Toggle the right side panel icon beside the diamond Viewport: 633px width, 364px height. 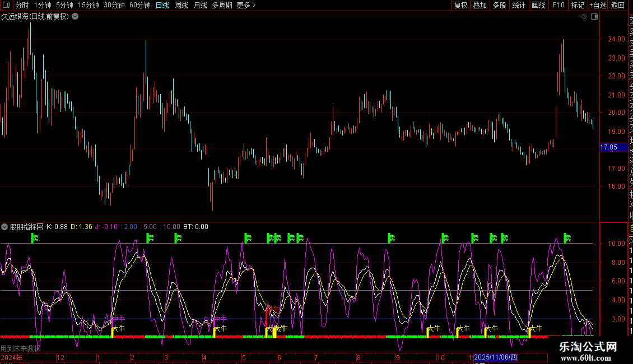(x=594, y=17)
